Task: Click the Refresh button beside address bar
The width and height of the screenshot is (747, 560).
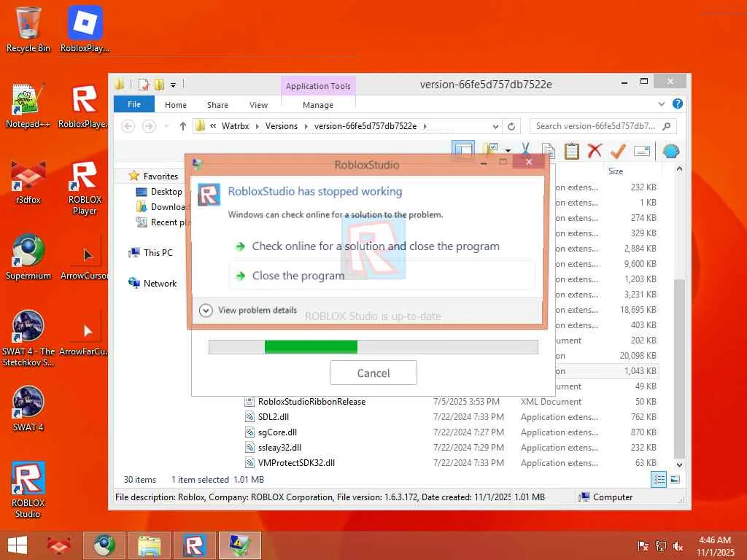Action: [511, 126]
